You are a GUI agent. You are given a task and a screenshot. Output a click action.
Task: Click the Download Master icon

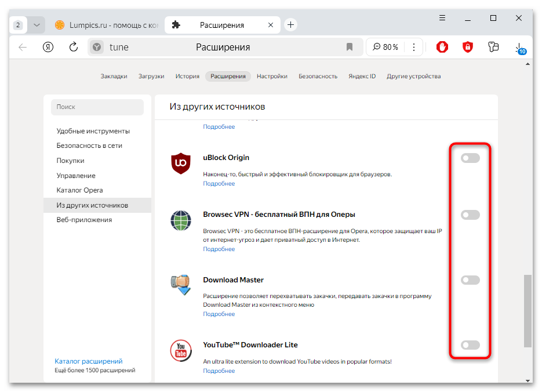point(181,285)
